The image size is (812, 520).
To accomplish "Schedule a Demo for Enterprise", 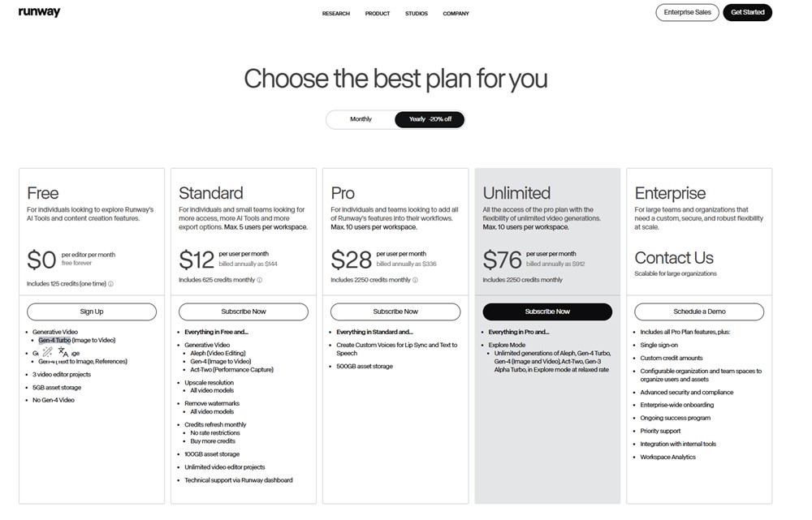I will pyautogui.click(x=699, y=312).
